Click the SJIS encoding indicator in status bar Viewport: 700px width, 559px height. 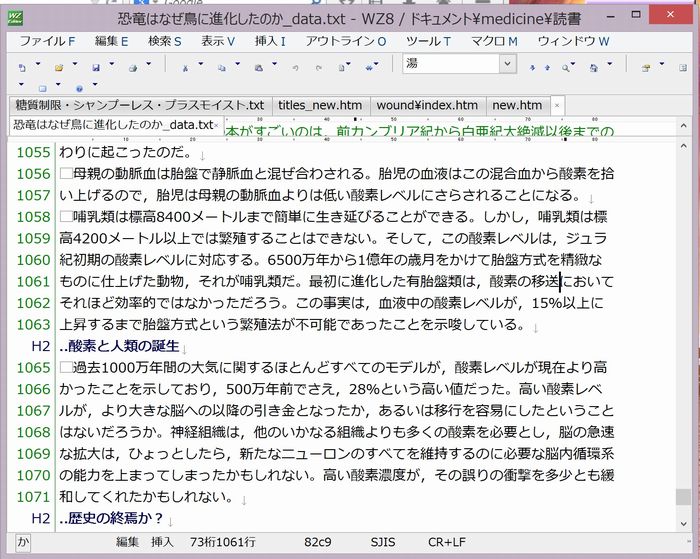383,541
